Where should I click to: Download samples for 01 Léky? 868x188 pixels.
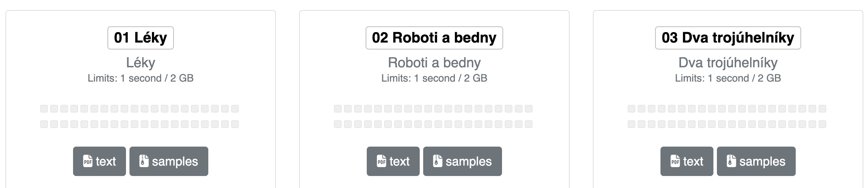click(x=169, y=161)
